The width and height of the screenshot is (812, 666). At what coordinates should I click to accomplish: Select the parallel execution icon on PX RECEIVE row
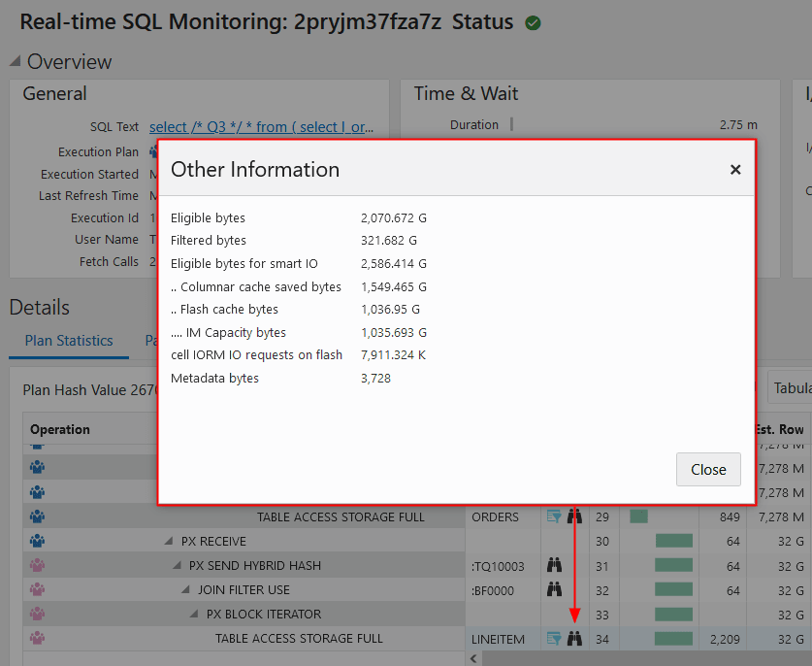pyautogui.click(x=36, y=540)
